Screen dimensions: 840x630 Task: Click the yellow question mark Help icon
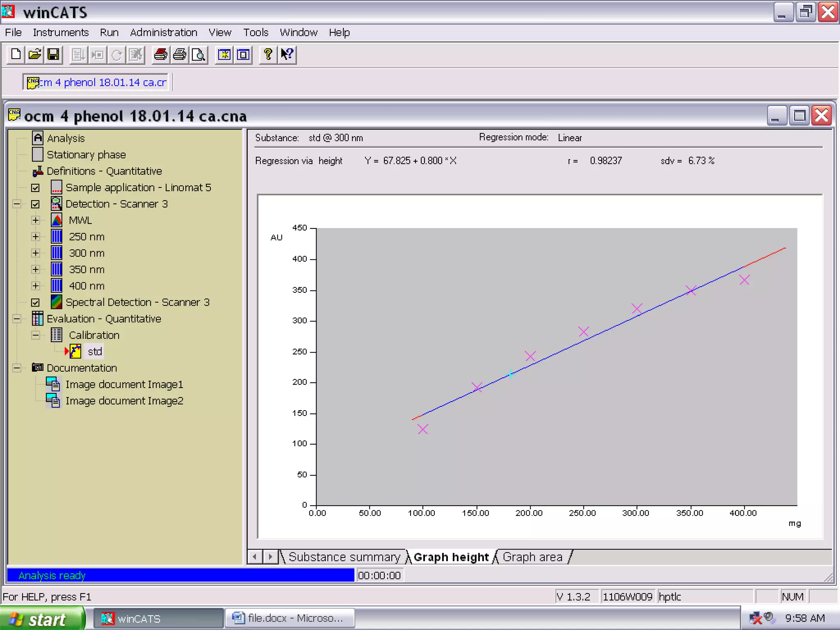click(x=268, y=55)
